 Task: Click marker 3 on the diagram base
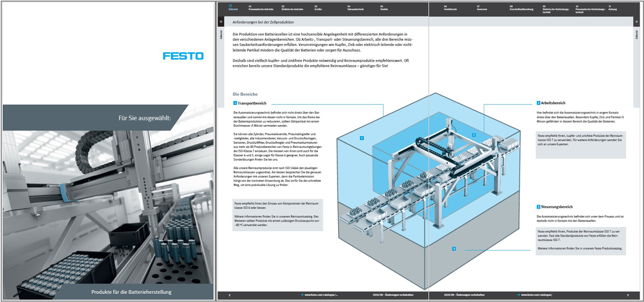(x=454, y=249)
